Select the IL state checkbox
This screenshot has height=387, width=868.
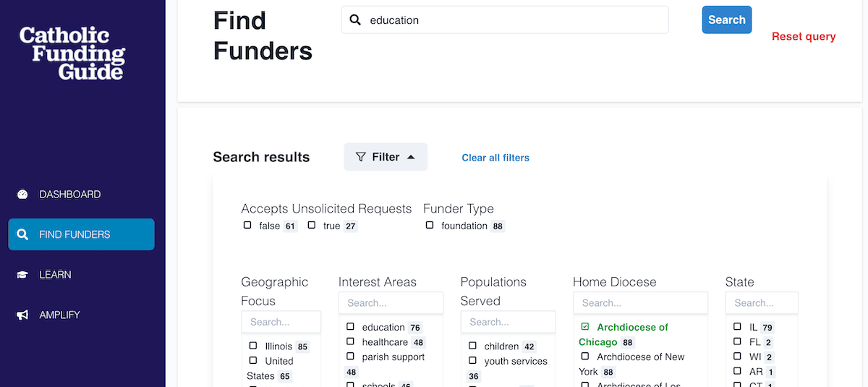(x=738, y=327)
